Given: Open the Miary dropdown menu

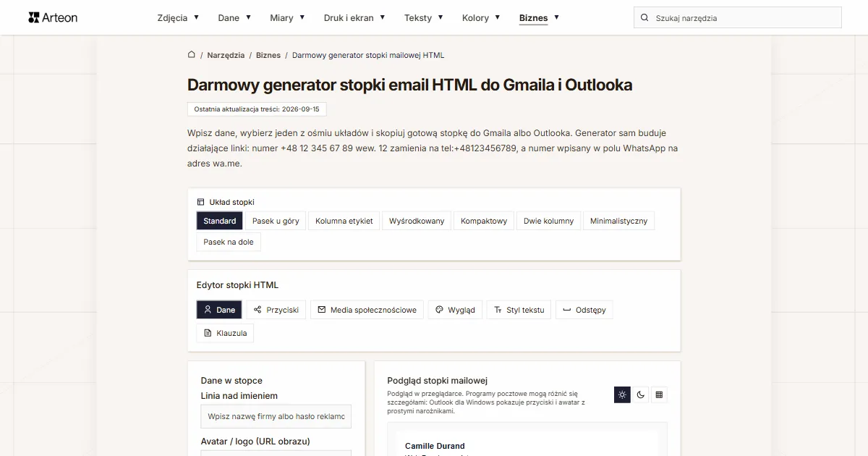Looking at the screenshot, I should click(287, 17).
